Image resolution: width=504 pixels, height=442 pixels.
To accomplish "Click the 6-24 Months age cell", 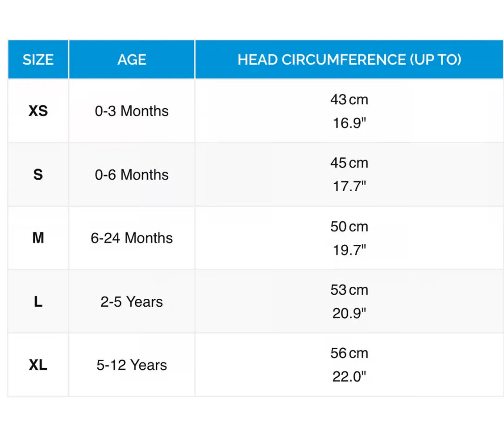I will (x=132, y=238).
